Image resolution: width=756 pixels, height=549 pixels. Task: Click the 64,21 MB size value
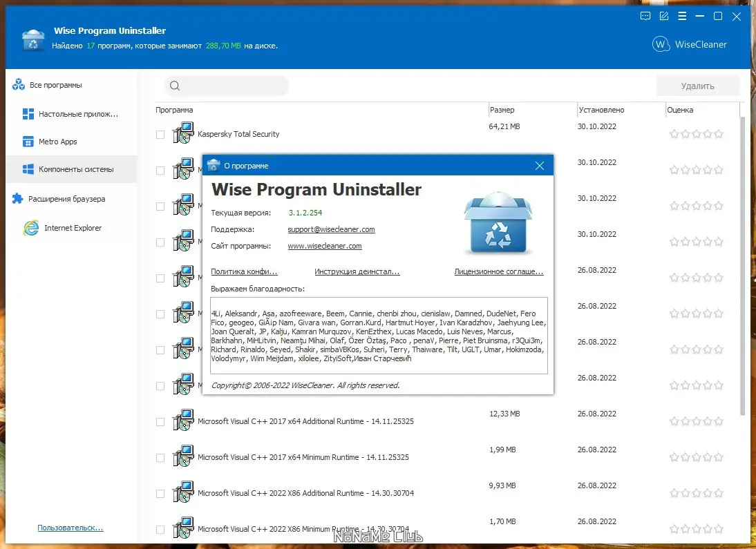click(504, 126)
